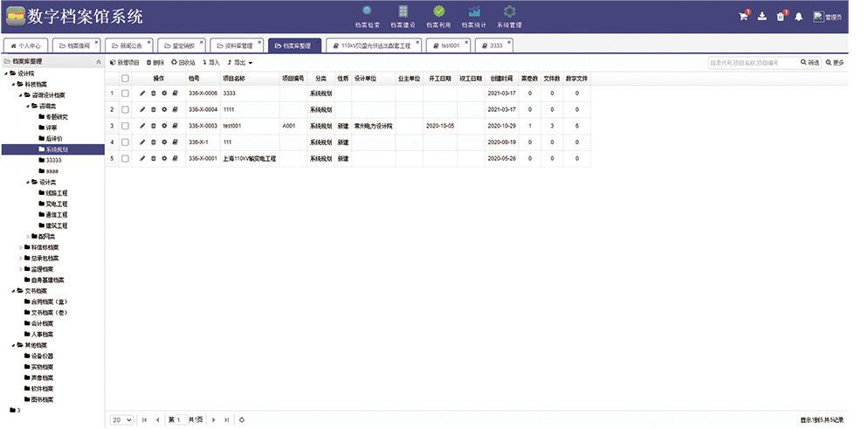
Task: Click the refresh icon in pagination bar
Action: click(x=241, y=420)
